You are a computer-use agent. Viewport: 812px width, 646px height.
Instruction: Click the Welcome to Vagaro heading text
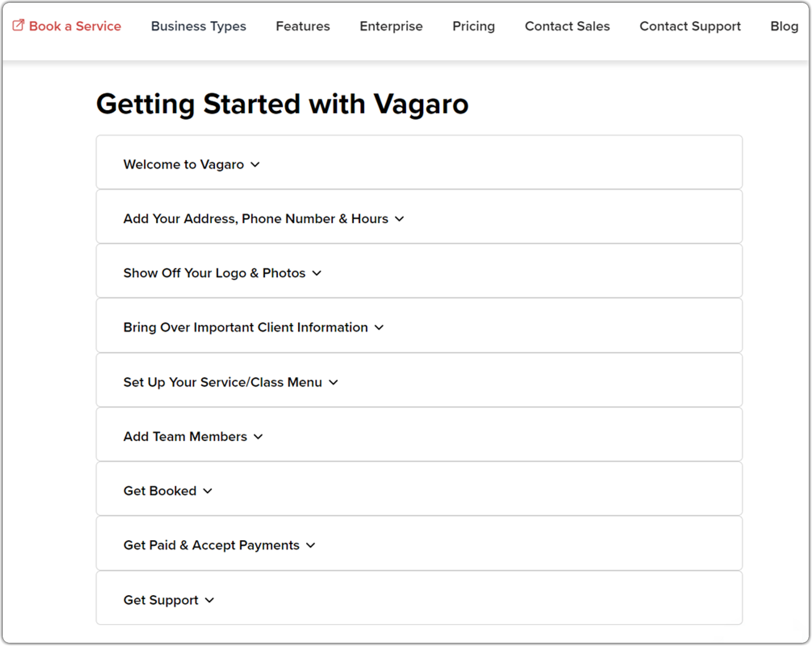click(x=184, y=165)
